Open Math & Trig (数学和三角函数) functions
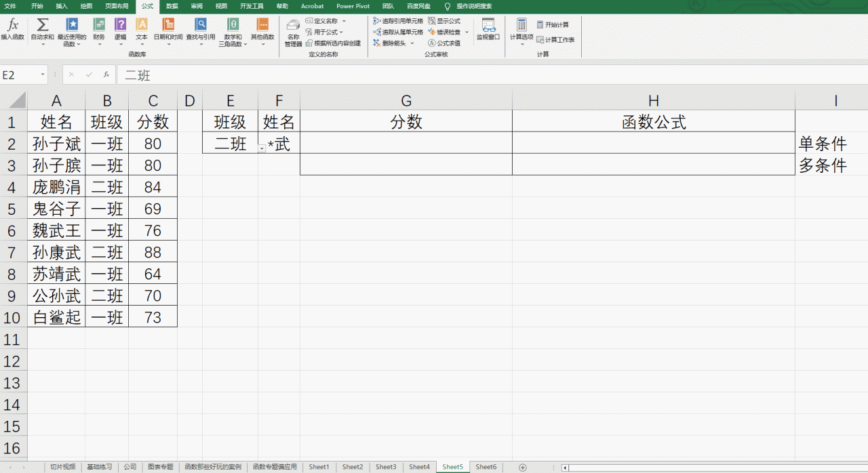Screen dimensions: 868x473 233,32
